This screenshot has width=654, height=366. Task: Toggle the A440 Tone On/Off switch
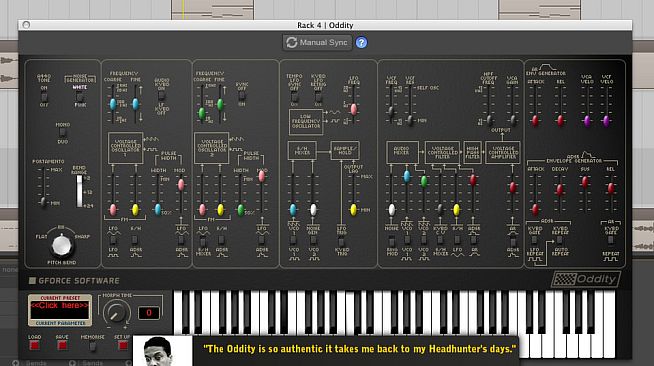click(x=44, y=97)
